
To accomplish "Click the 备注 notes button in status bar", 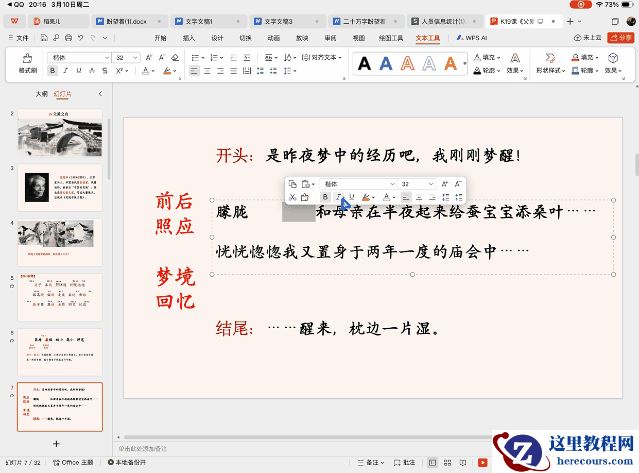I will [x=374, y=463].
